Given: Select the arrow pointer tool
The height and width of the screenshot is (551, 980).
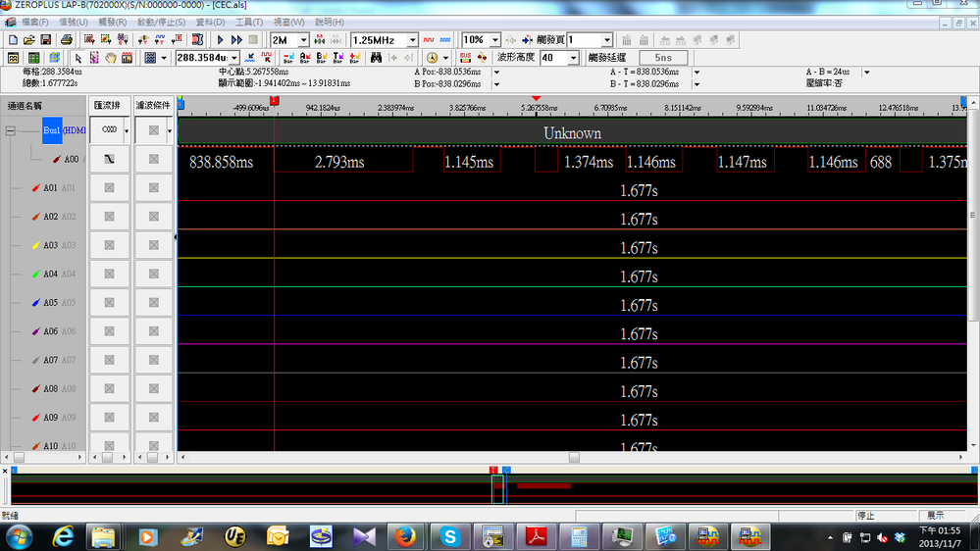Looking at the screenshot, I should tap(78, 58).
